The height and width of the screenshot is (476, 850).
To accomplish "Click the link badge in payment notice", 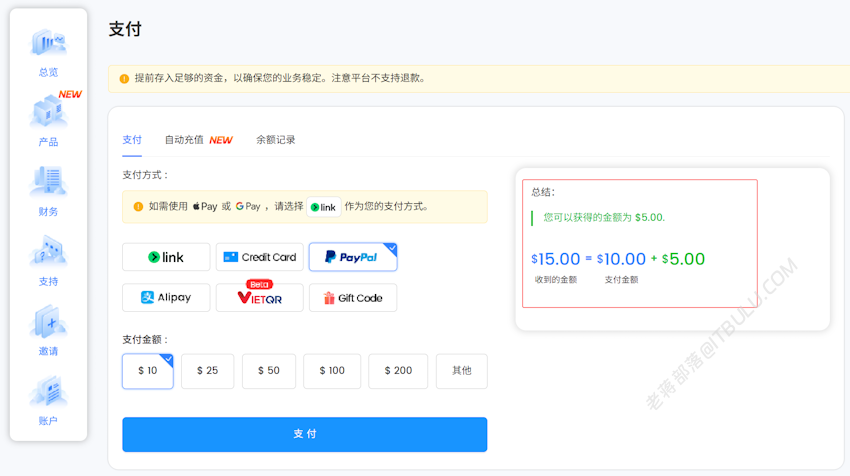I will tap(324, 207).
